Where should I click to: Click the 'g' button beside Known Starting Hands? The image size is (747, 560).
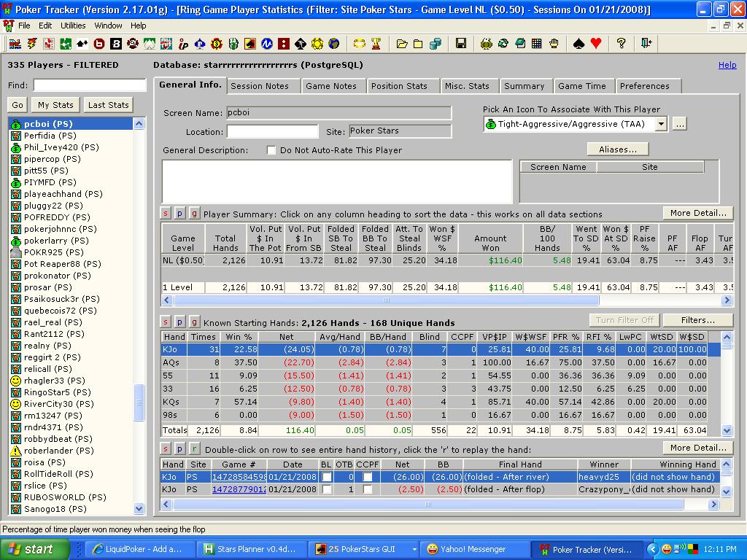click(194, 322)
